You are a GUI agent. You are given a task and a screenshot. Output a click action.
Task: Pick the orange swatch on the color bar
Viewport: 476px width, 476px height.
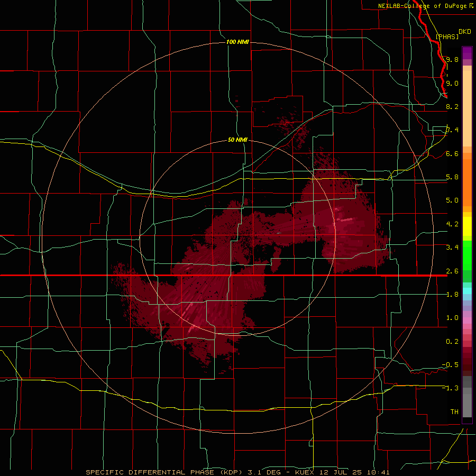[x=467, y=182]
